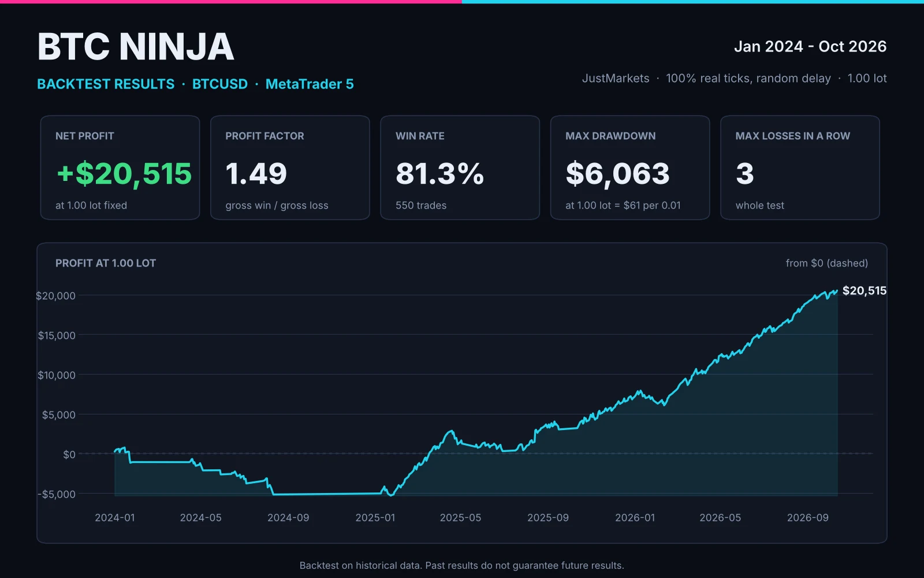The image size is (924, 578).
Task: Click the MAX DRAWDOWN card heading
Action: pyautogui.click(x=610, y=136)
